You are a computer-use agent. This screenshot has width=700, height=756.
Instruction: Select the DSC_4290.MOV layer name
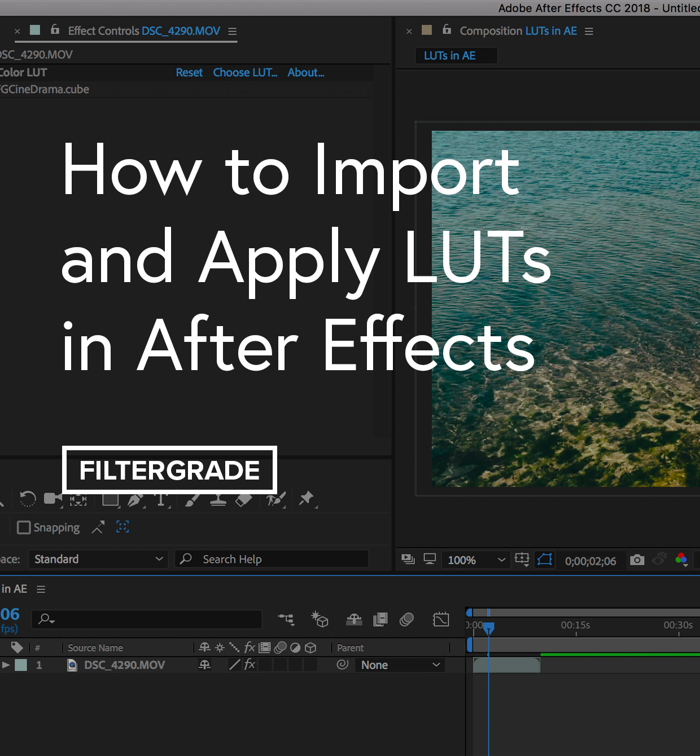(125, 665)
